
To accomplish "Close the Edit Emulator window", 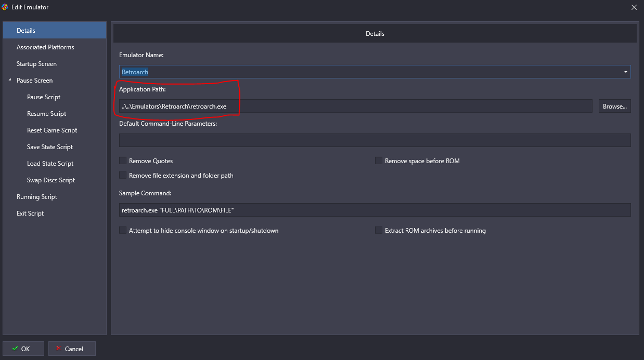I will point(634,7).
